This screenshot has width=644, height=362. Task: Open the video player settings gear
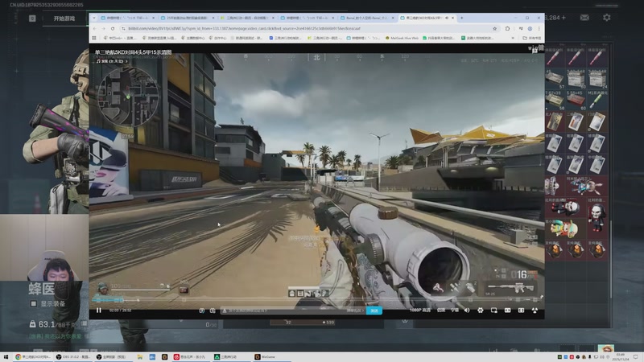click(480, 311)
